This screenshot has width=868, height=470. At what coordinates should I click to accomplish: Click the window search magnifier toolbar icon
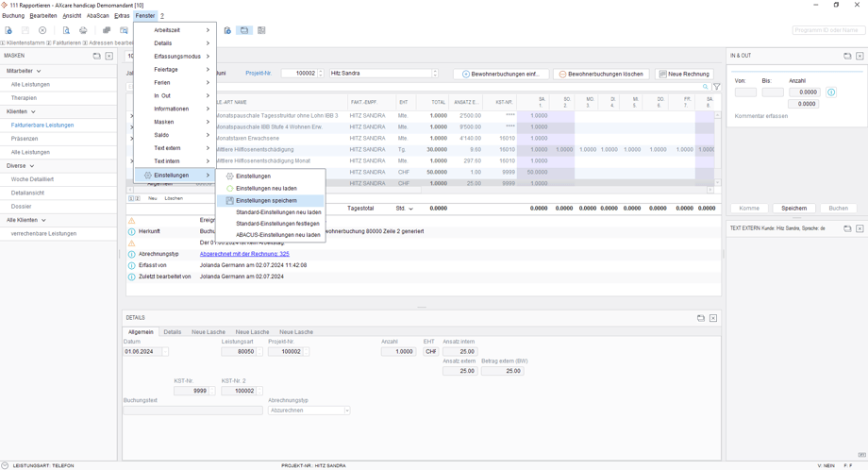(x=124, y=30)
